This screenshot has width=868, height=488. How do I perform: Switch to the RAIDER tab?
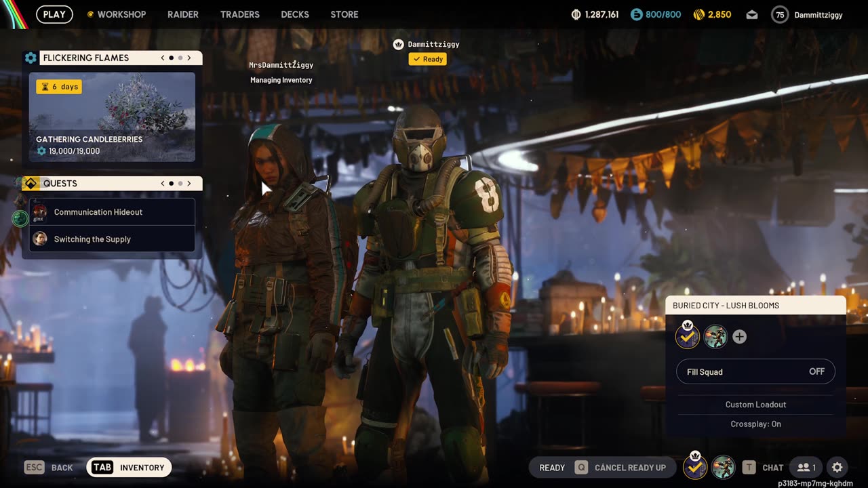183,14
